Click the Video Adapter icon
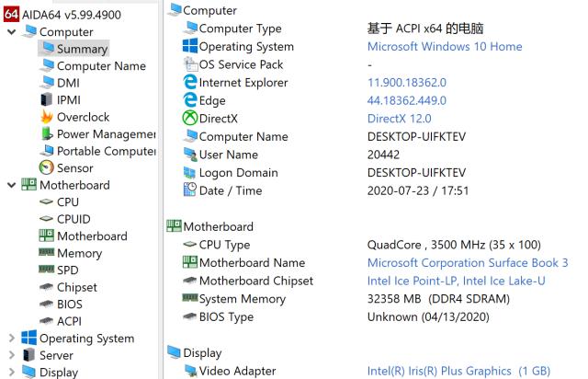This screenshot has width=588, height=379. pyautogui.click(x=191, y=371)
